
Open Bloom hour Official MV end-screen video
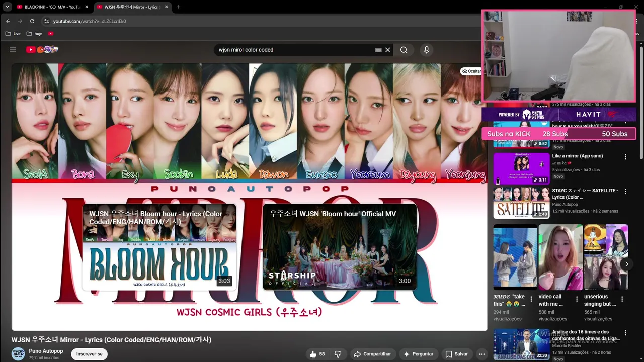click(340, 247)
